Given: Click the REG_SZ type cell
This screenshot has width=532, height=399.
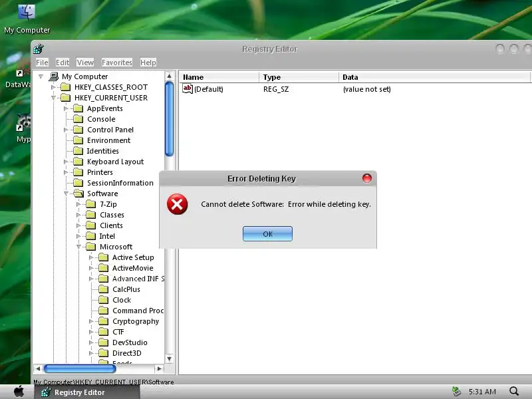Looking at the screenshot, I should coord(276,89).
